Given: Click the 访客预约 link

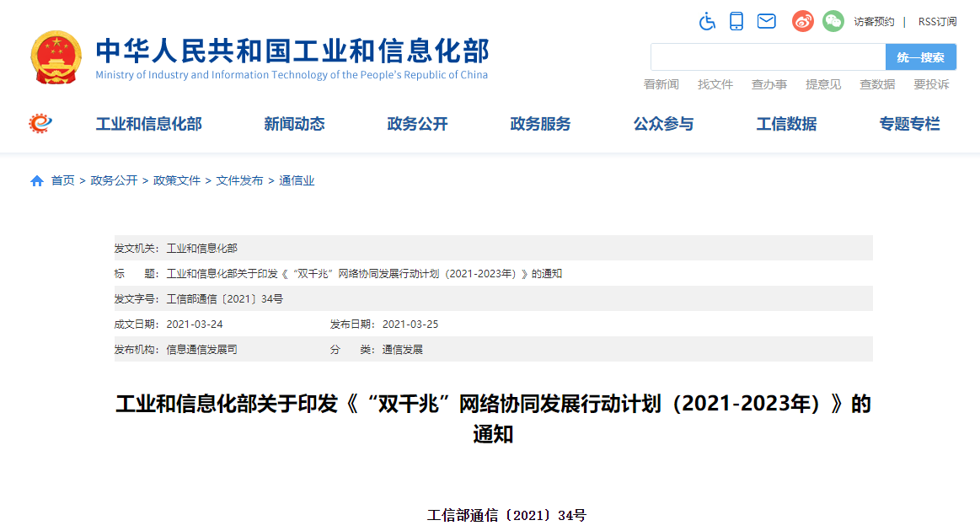Looking at the screenshot, I should tap(874, 22).
